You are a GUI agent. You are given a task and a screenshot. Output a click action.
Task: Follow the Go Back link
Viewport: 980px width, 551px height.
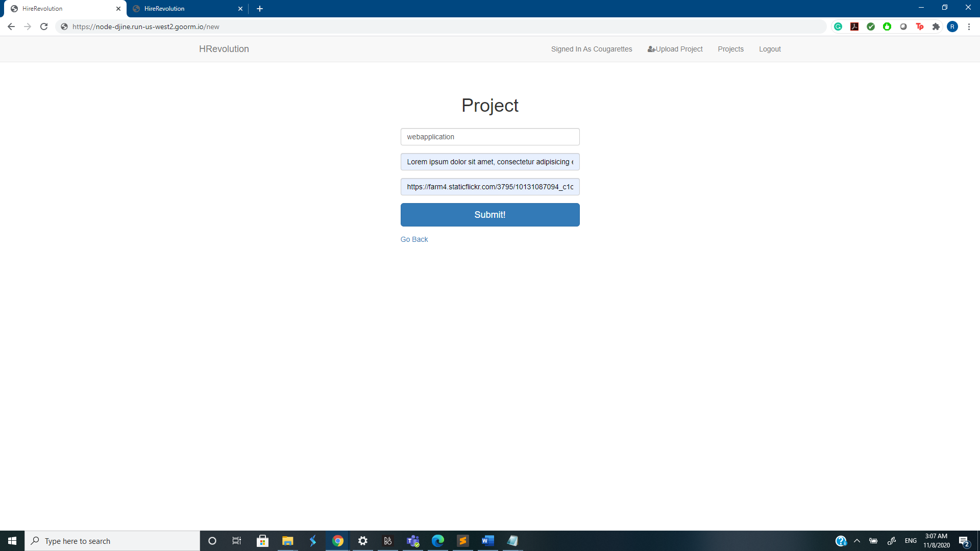414,239
